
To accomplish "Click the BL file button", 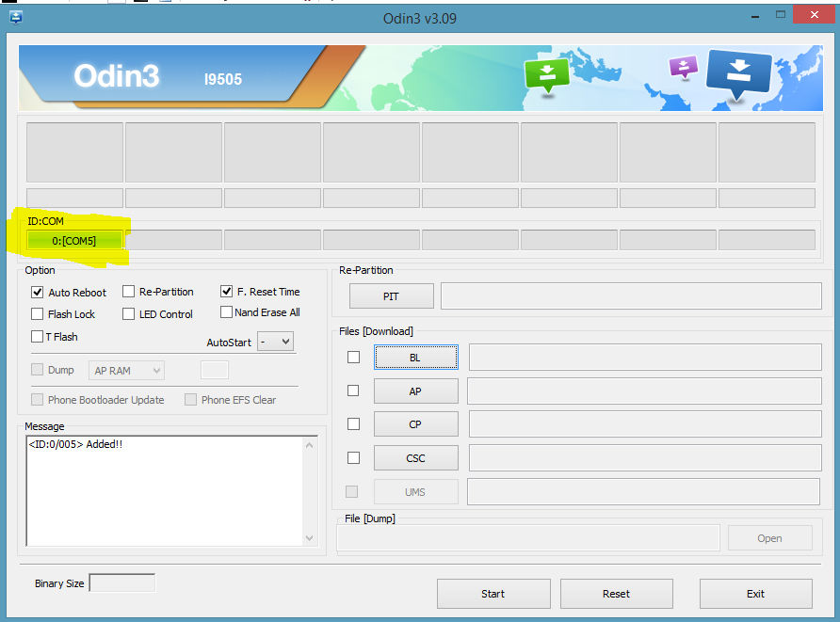I will point(415,357).
